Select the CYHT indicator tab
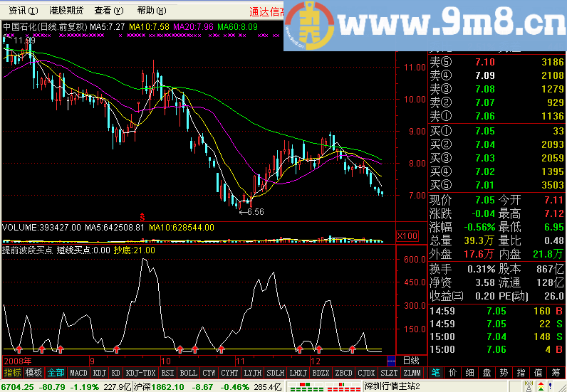This screenshot has width=567, height=392. tap(229, 373)
